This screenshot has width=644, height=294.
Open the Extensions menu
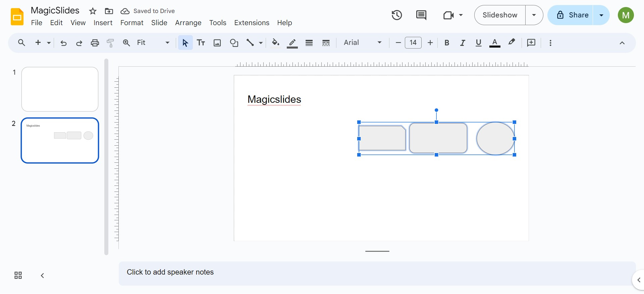(x=252, y=23)
